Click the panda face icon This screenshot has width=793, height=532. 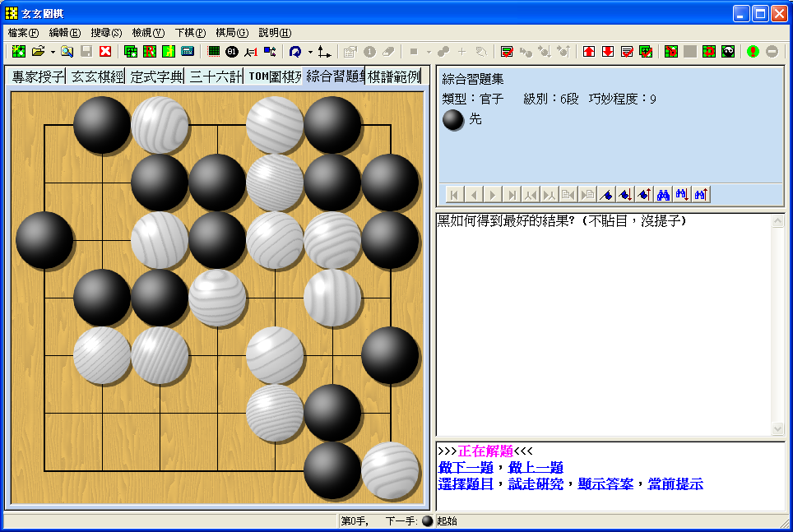pyautogui.click(x=728, y=52)
